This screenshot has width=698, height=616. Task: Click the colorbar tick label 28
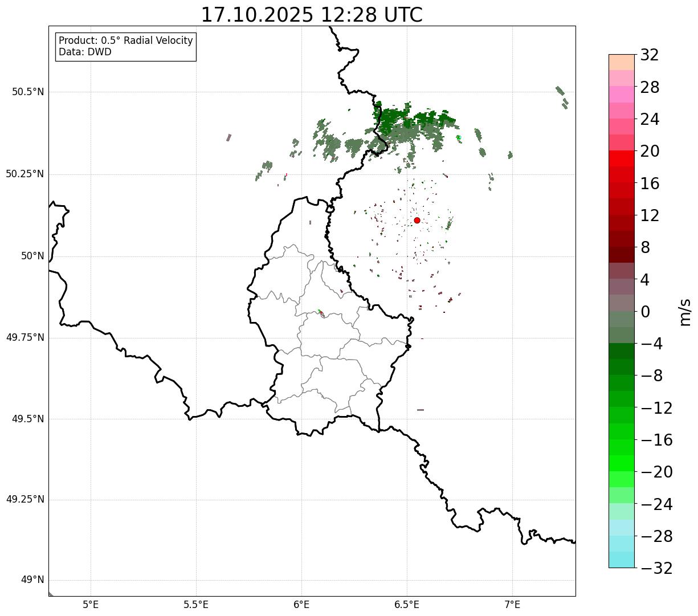650,87
